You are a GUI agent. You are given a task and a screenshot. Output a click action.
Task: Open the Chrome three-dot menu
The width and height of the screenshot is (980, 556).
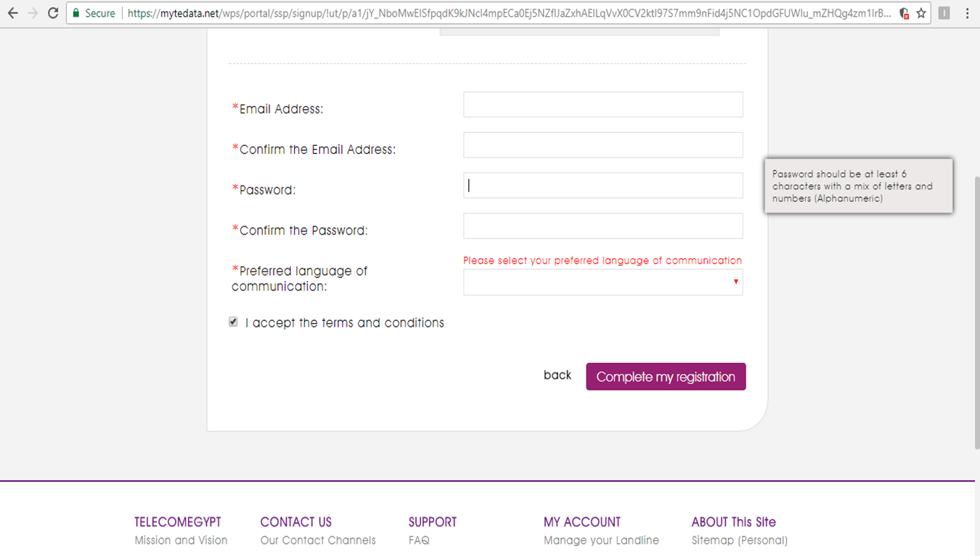click(967, 13)
